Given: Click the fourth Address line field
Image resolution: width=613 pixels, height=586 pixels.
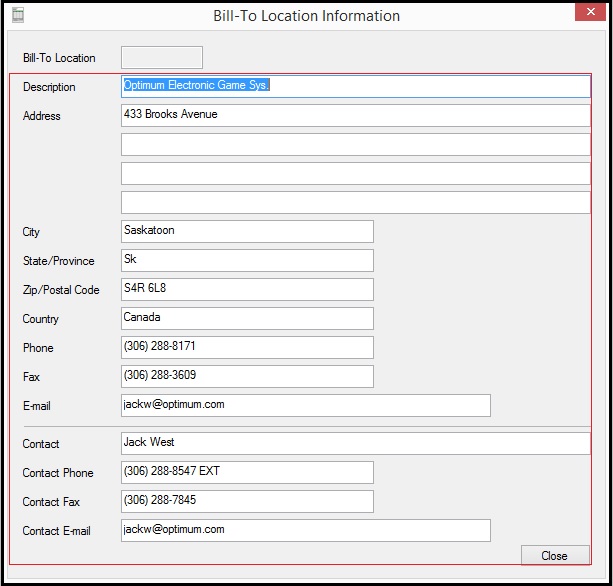Looking at the screenshot, I should coord(356,203).
